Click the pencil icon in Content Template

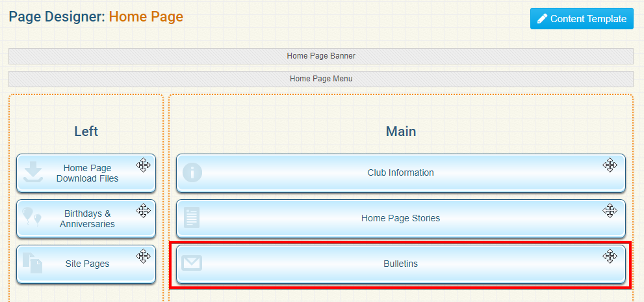542,19
